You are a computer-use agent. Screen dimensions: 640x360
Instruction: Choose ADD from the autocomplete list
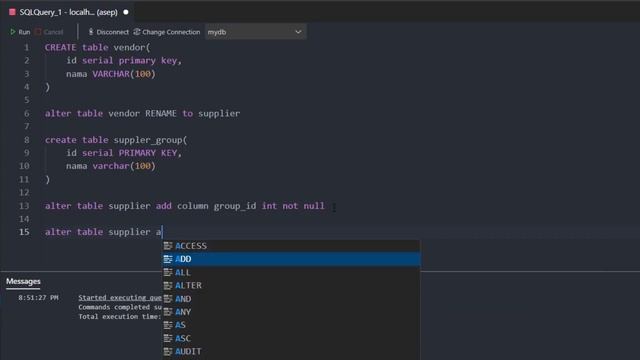[291, 259]
